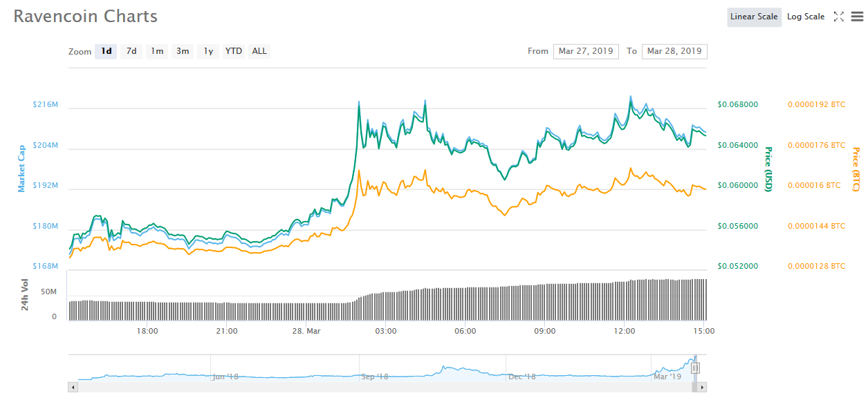Edit the To date Mar 28, 2019
The image size is (868, 400).
[x=674, y=51]
